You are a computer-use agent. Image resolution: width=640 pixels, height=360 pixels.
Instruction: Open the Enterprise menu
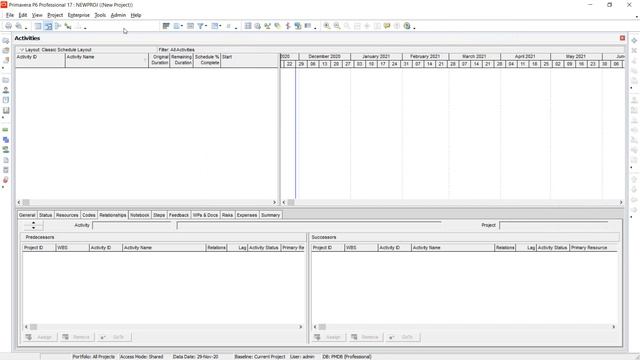(x=79, y=15)
